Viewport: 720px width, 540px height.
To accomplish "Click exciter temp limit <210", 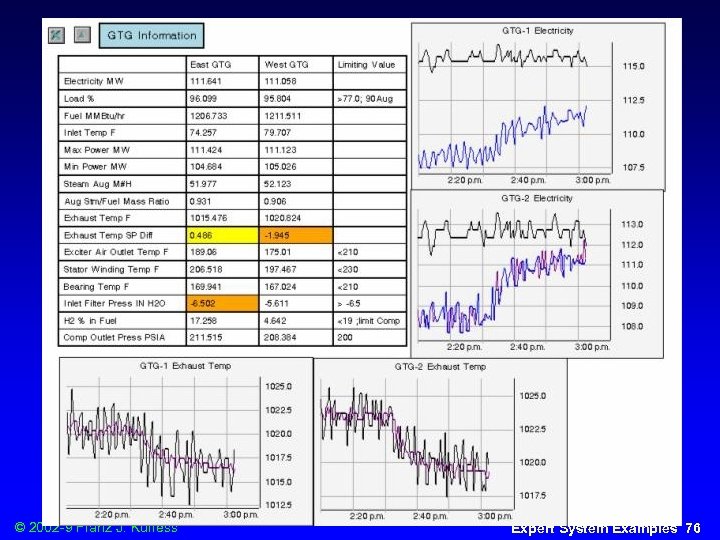I will [x=348, y=252].
